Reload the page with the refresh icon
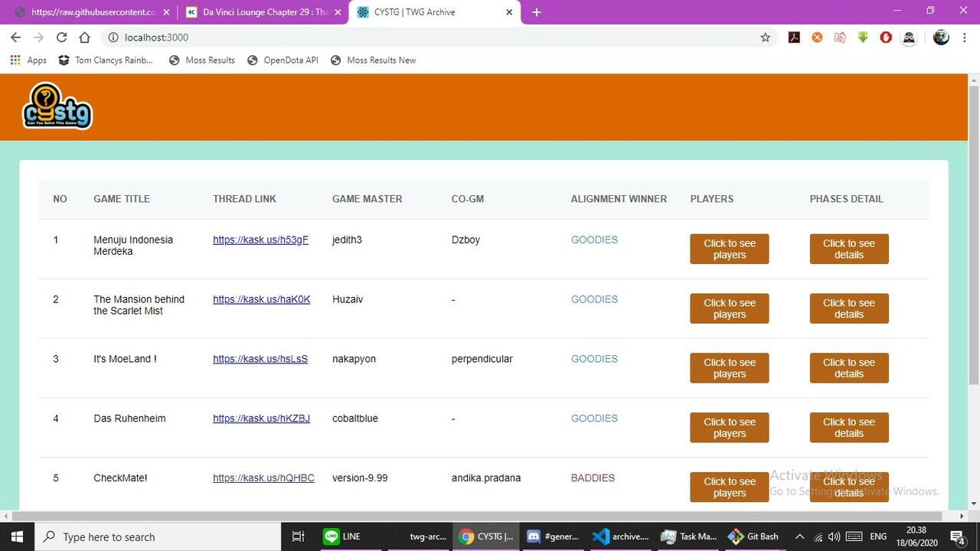This screenshot has height=551, width=980. point(61,37)
